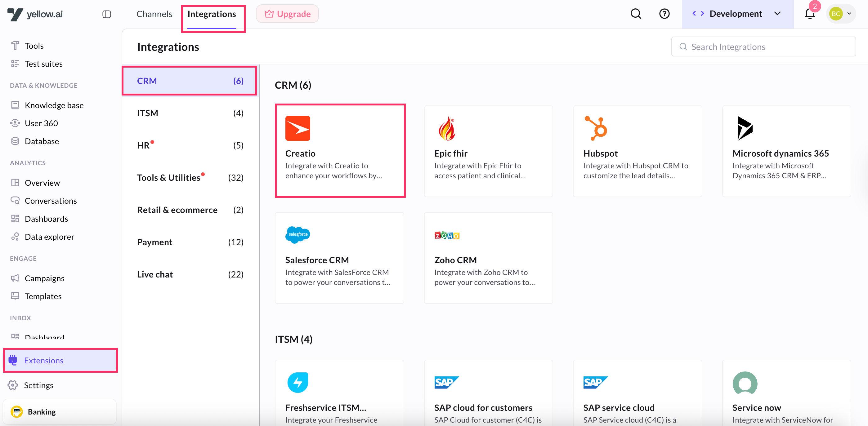This screenshot has height=426, width=868.
Task: Open notifications bell icon
Action: pos(810,14)
